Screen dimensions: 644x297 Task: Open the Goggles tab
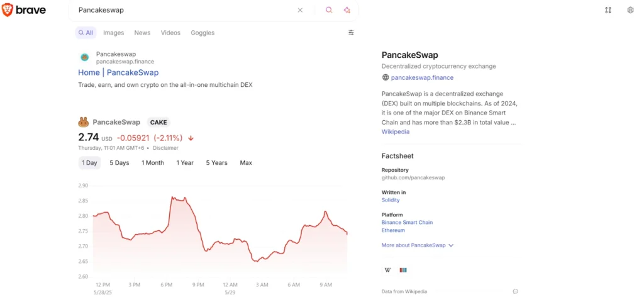pos(203,33)
